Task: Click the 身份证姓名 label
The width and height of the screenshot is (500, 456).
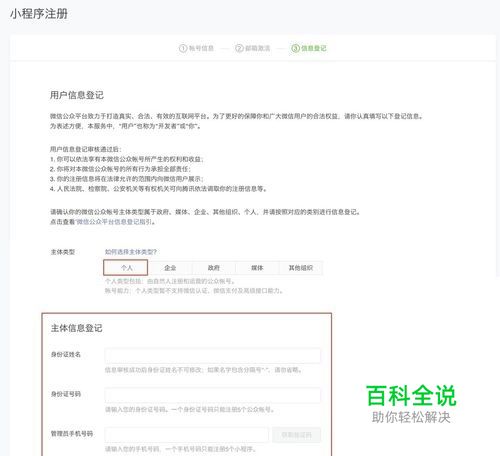Action: [66, 354]
